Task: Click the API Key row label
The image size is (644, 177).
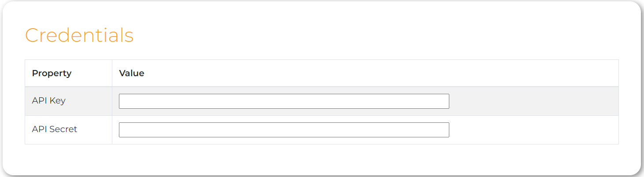Action: click(48, 100)
